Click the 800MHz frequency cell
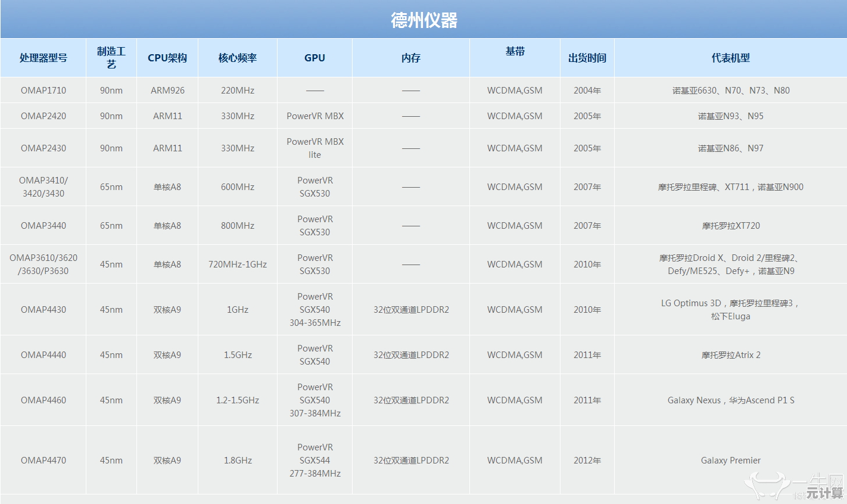This screenshot has width=847, height=504. tap(238, 226)
